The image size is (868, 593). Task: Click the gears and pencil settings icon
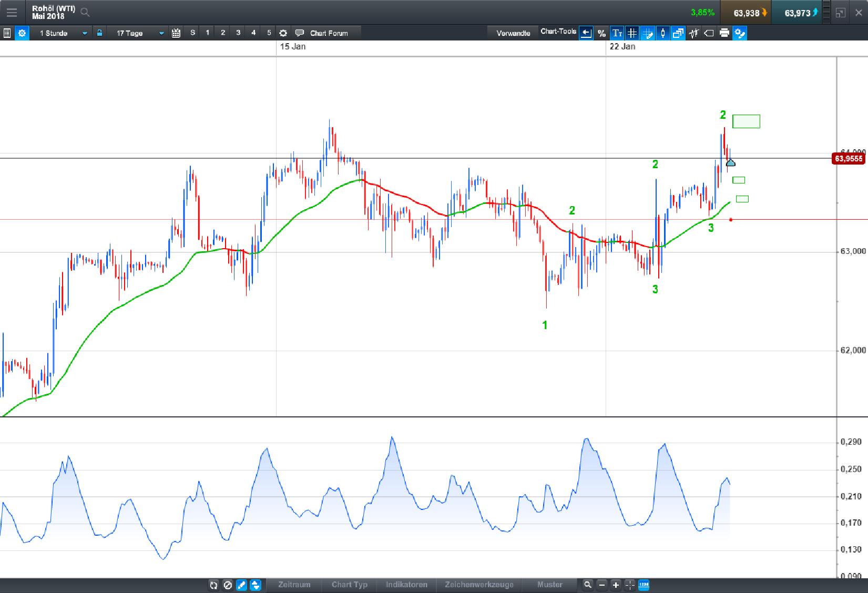(740, 33)
